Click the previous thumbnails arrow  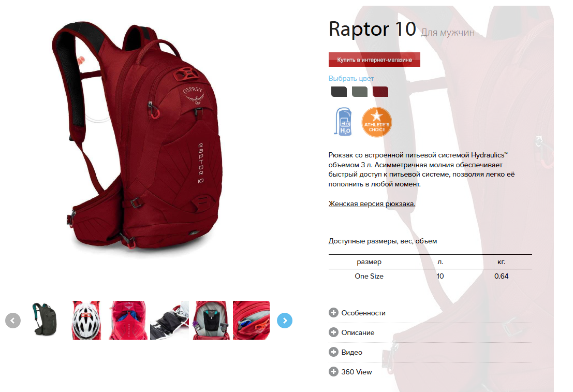13,321
